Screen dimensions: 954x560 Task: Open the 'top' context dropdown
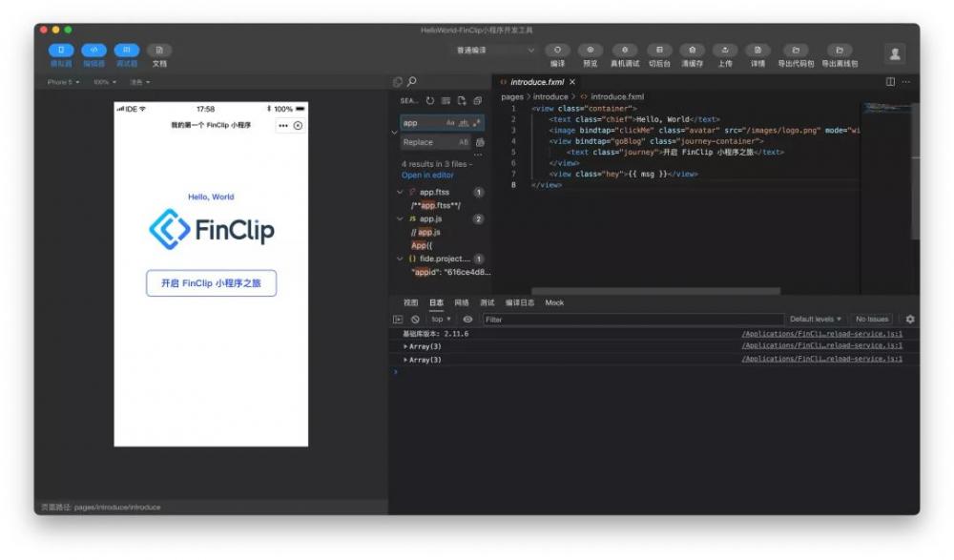441,319
